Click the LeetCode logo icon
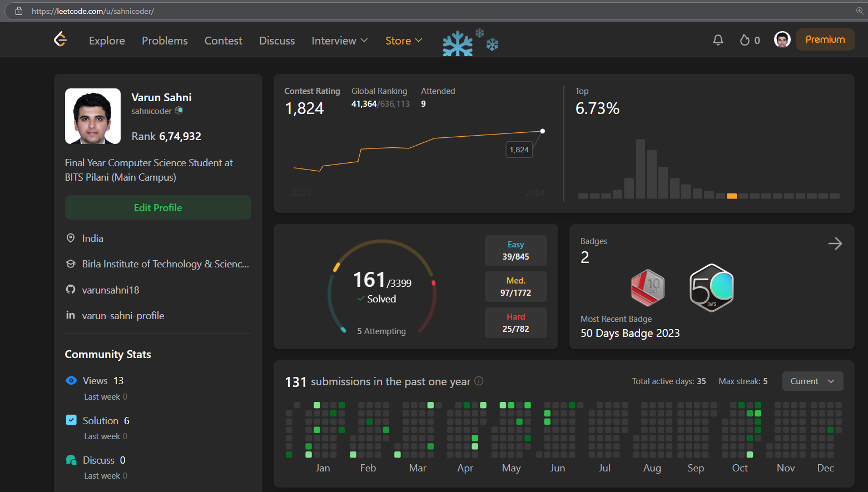 pyautogui.click(x=60, y=39)
